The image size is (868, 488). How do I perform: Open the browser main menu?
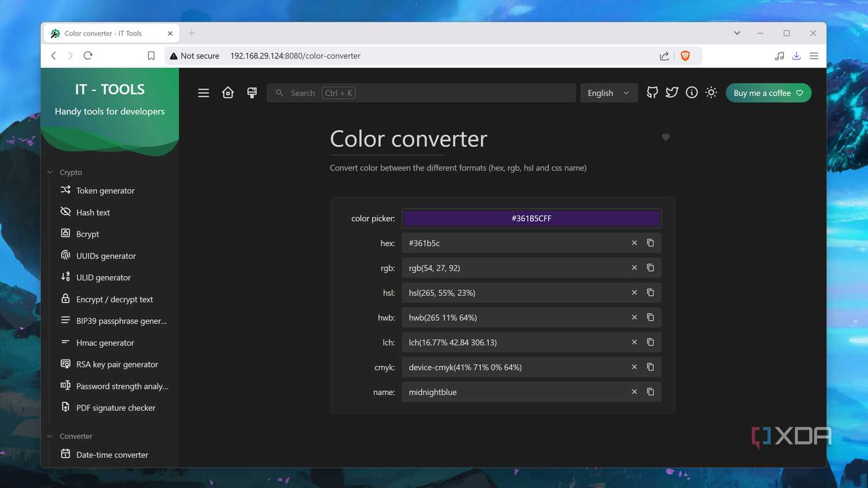(x=814, y=56)
